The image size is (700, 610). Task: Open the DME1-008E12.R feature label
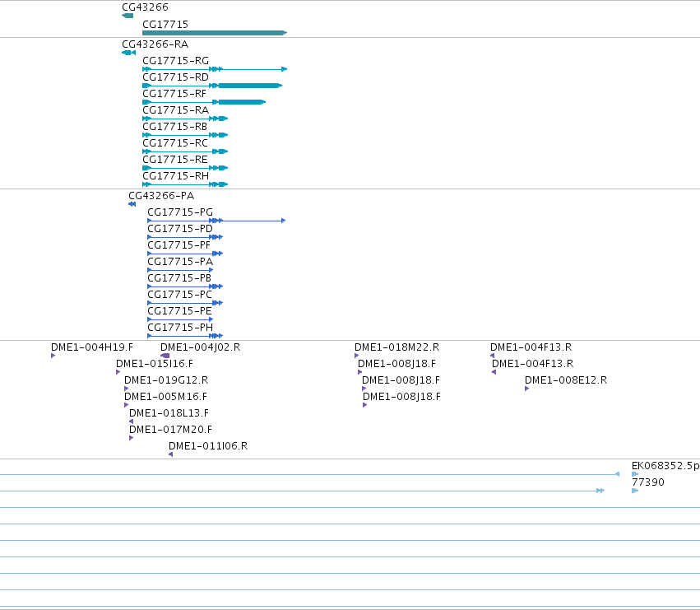pyautogui.click(x=566, y=380)
